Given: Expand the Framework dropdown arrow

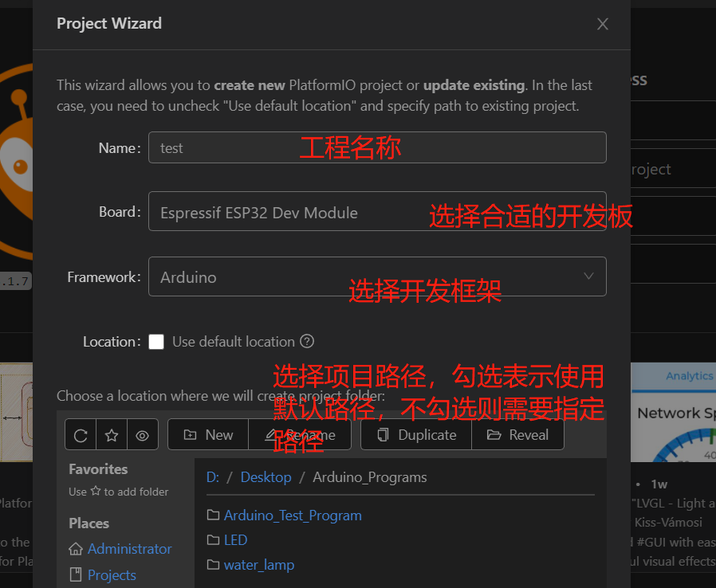Looking at the screenshot, I should tap(588, 276).
